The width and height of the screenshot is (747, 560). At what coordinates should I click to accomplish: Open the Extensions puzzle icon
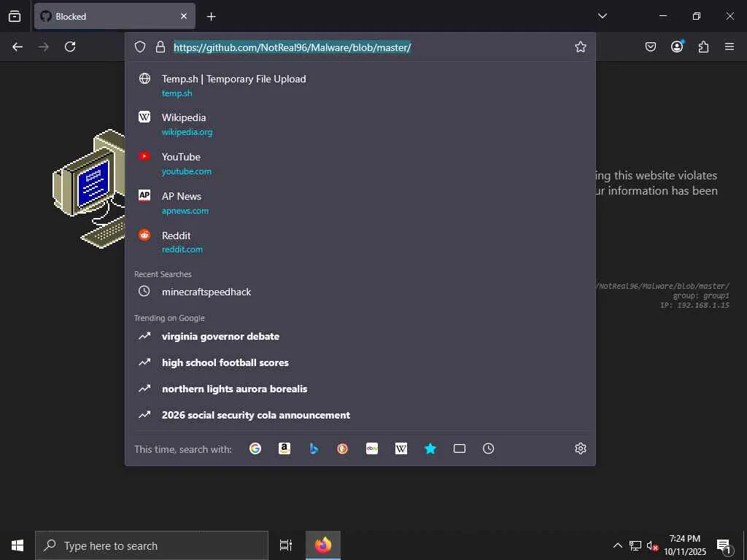click(703, 47)
